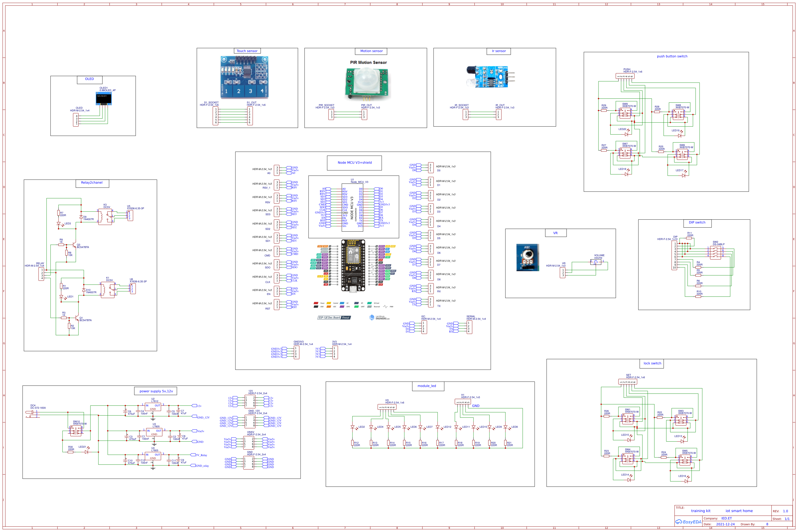Select the 'power supply 5v,12v' label
Image resolution: width=798 pixels, height=532 pixels.
(156, 391)
